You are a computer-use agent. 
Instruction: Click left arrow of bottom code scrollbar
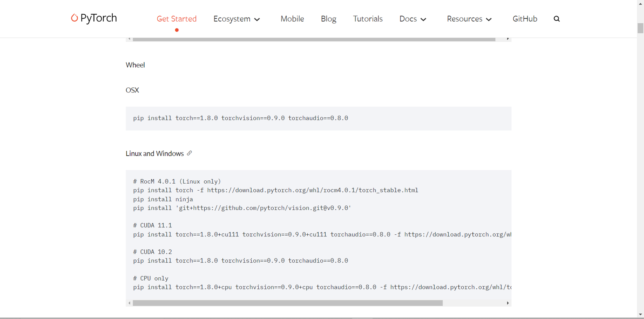pos(130,303)
